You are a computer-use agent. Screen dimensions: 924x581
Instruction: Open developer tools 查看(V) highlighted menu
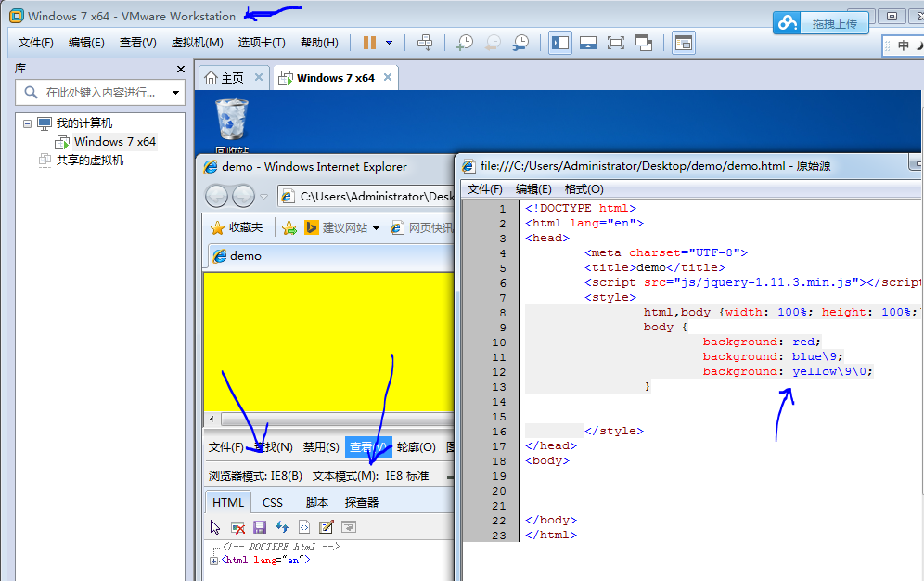click(x=368, y=447)
